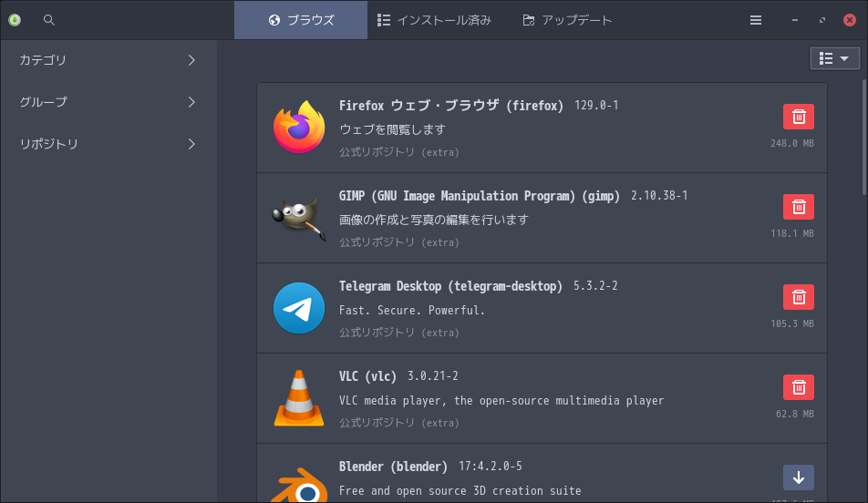This screenshot has width=868, height=503.
Task: Click VLC version 3.0.21-2 text
Action: [x=433, y=375]
